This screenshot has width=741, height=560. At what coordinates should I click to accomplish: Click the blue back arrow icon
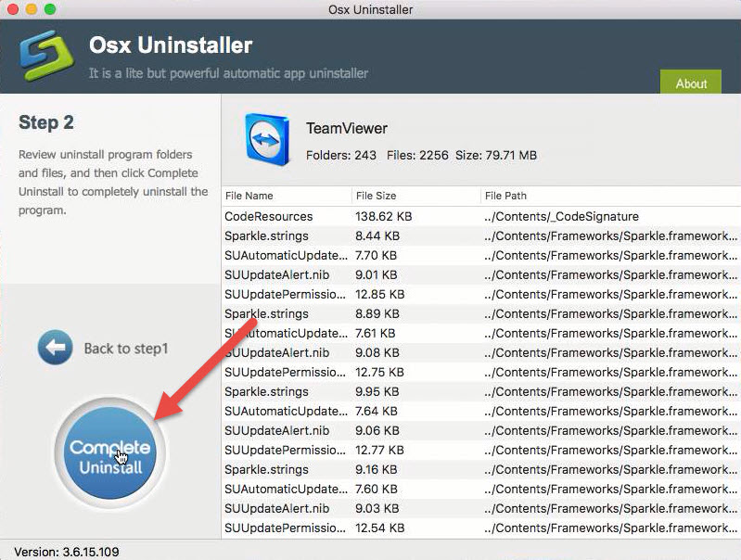56,348
